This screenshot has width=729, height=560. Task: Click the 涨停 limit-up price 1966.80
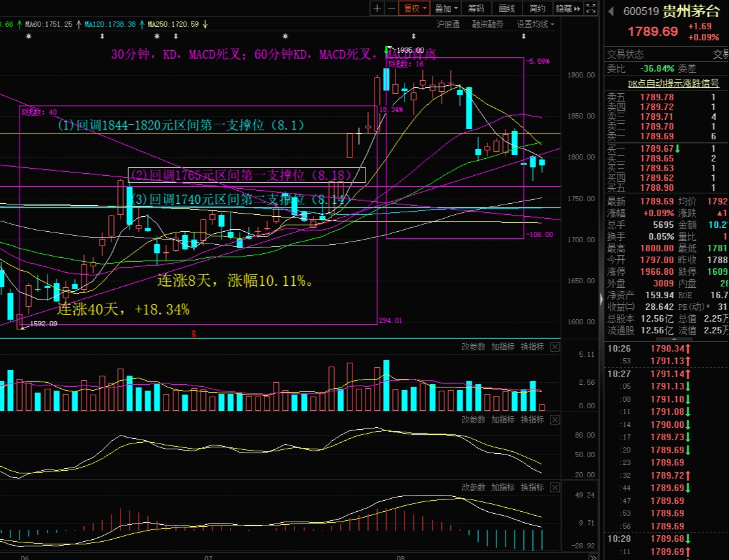pyautogui.click(x=657, y=272)
